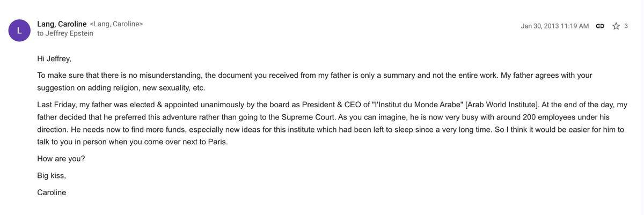
Task: Click the "Jan 30, 2013 11:19 AM" timestamp
Action: (x=554, y=26)
